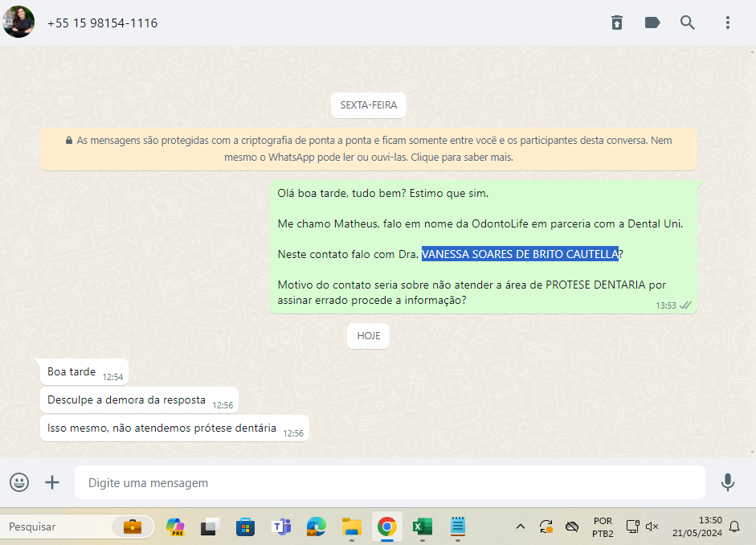Search within this conversation
The width and height of the screenshot is (756, 545).
(687, 23)
